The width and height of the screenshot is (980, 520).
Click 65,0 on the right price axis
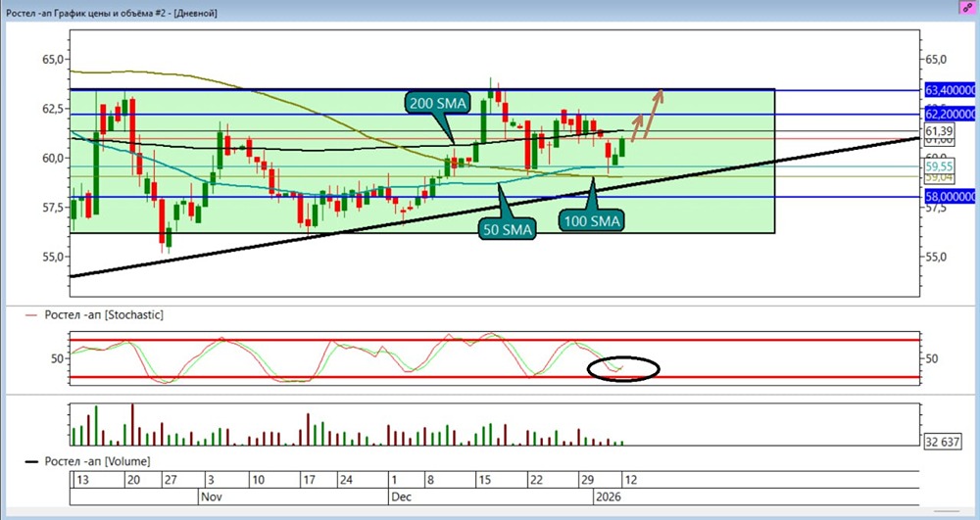(x=936, y=60)
